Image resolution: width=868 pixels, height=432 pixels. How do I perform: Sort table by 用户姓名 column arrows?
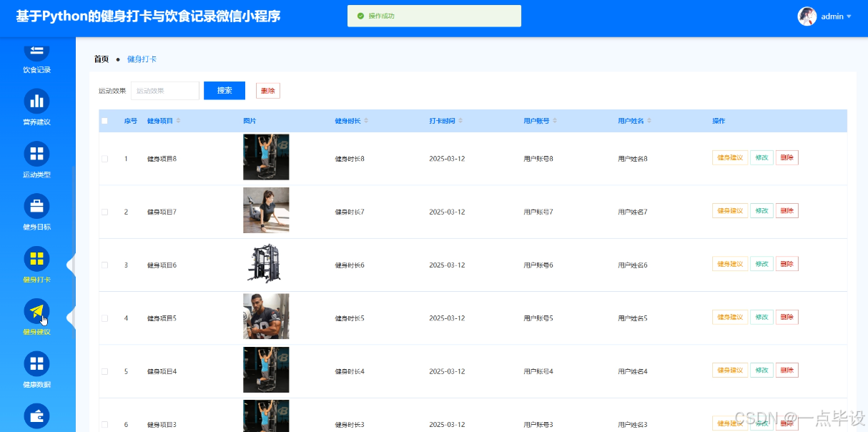tap(649, 121)
